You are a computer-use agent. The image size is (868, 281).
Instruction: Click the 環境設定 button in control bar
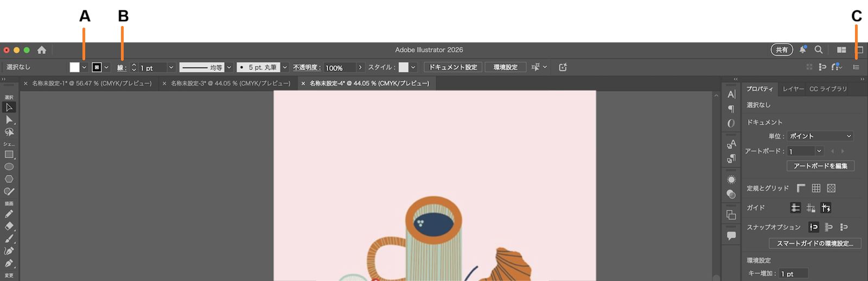506,67
